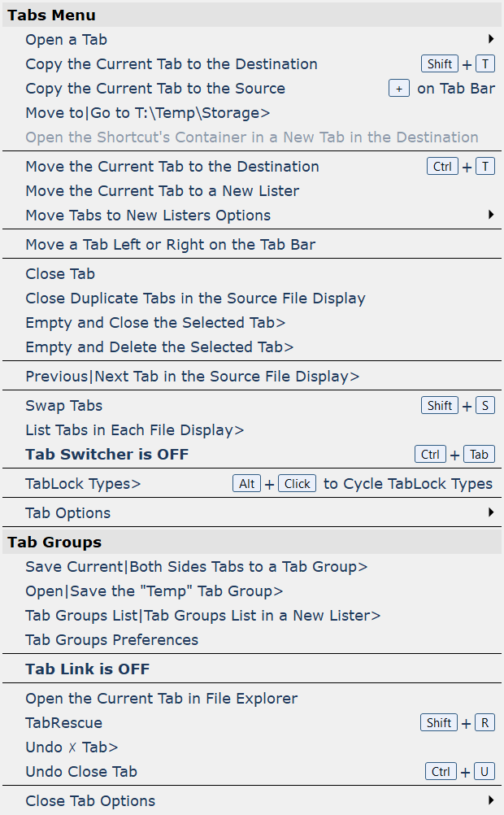The height and width of the screenshot is (815, 504).
Task: Select Empty and Close the Selected Tab
Action: [x=156, y=322]
